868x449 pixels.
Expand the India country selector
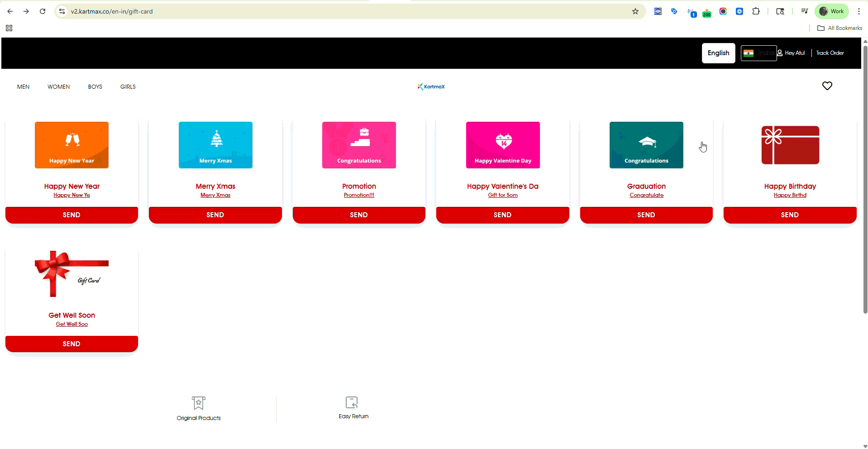pos(758,53)
